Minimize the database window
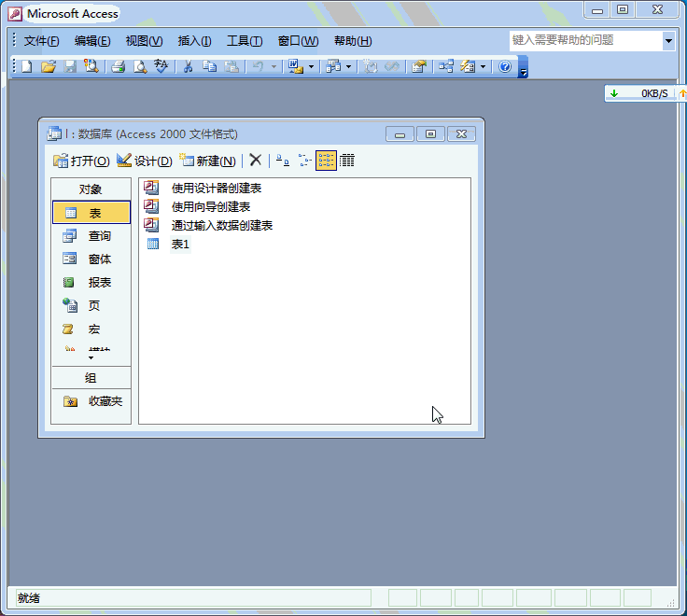 tap(400, 134)
